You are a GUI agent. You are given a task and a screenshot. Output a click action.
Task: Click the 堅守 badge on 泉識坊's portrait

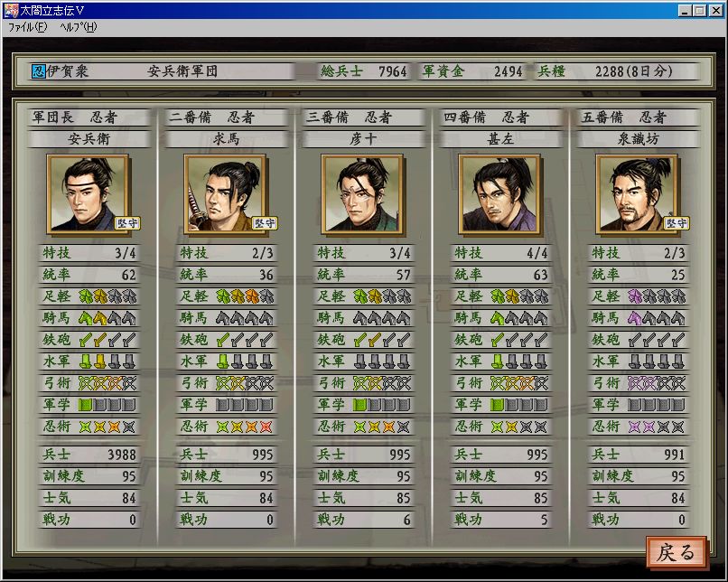(x=677, y=223)
